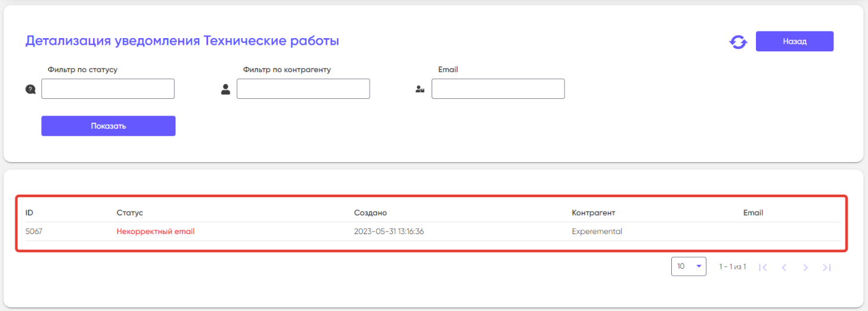Open the rows-per-page dropdown showing 10
868x311 pixels.
(x=689, y=266)
